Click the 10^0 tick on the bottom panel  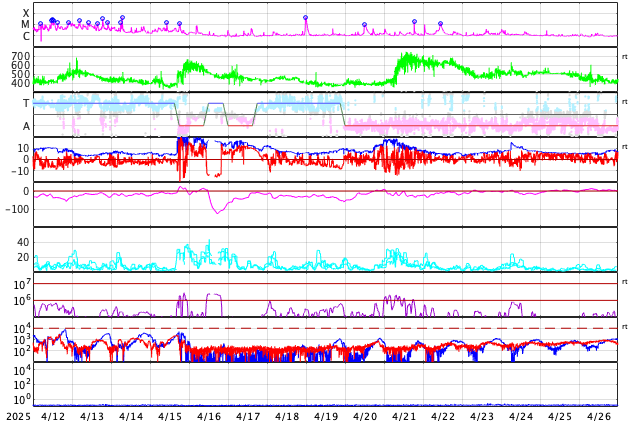click(x=22, y=400)
